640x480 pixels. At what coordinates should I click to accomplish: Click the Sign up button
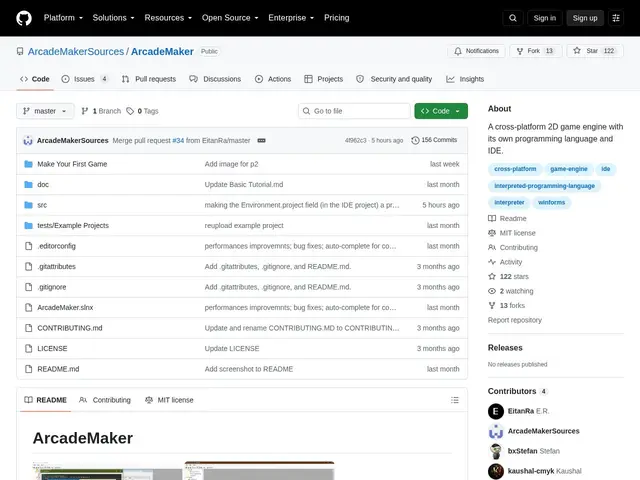[x=585, y=18]
